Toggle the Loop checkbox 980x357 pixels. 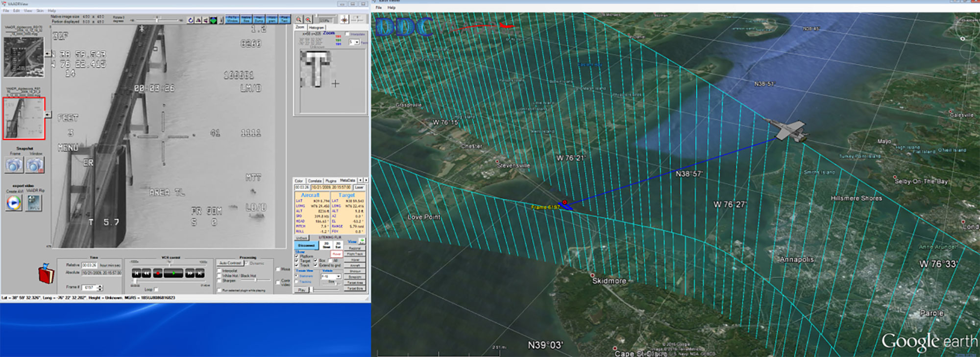156,289
